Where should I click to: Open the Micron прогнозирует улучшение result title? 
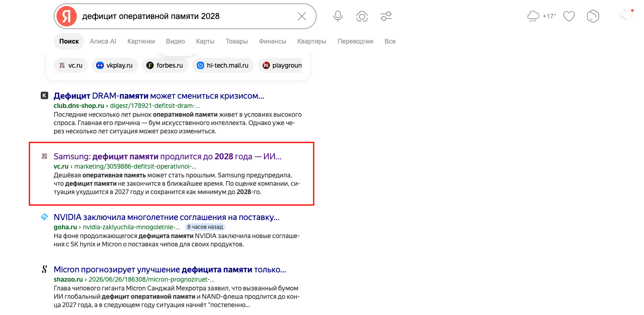pos(170,270)
